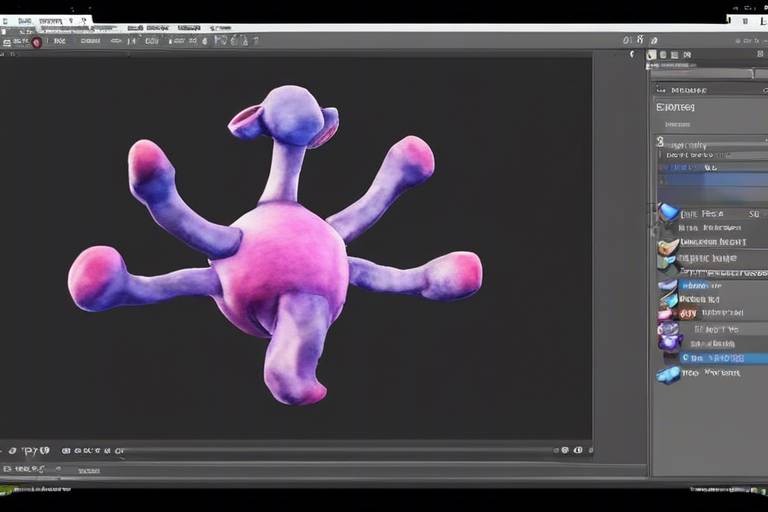Click the second circular icon at bottom-right of viewport bar
The width and height of the screenshot is (768, 512).
pyautogui.click(x=578, y=450)
